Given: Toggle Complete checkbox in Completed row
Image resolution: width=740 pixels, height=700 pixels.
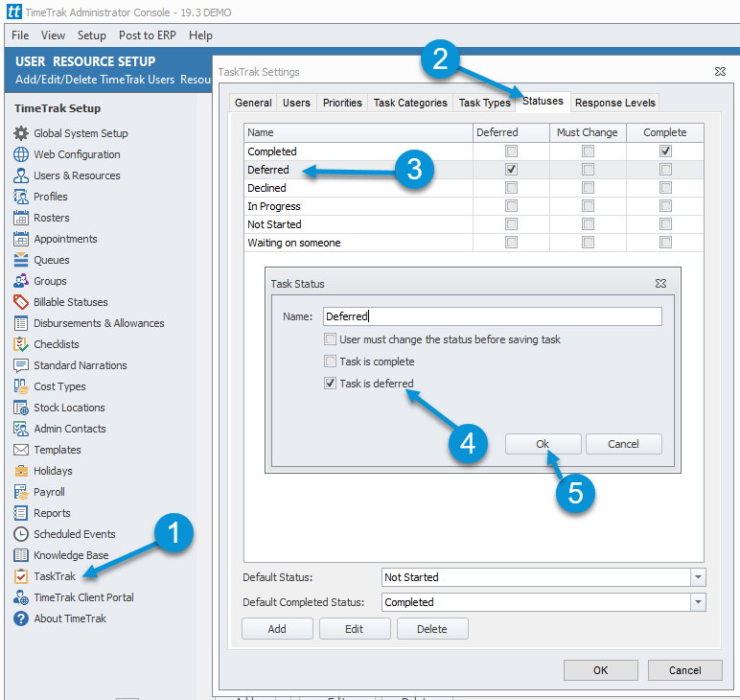Looking at the screenshot, I should 665,152.
